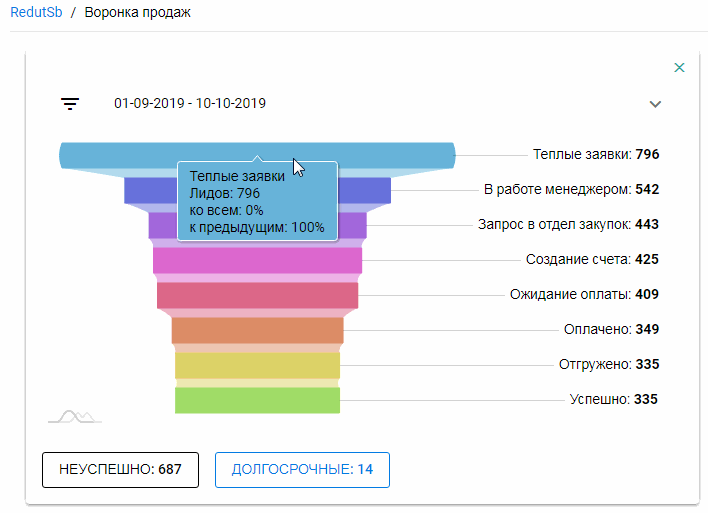Click the label Теплые заявки: 796
Image resolution: width=708 pixels, height=513 pixels.
pos(596,154)
